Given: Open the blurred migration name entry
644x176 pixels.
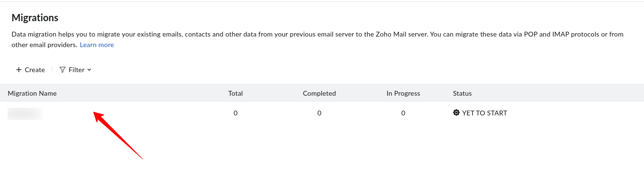Looking at the screenshot, I should [25, 113].
